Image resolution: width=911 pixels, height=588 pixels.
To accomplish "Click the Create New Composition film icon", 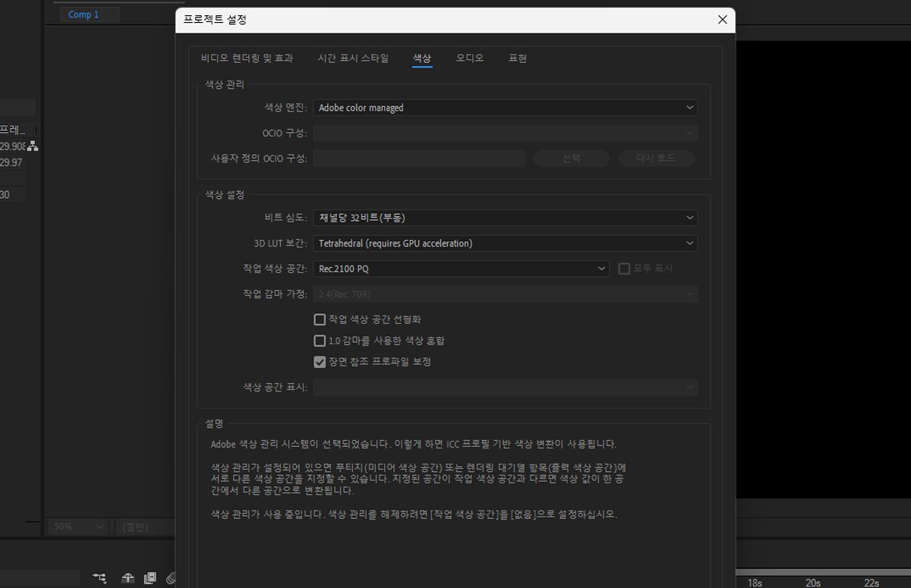I will 150,577.
